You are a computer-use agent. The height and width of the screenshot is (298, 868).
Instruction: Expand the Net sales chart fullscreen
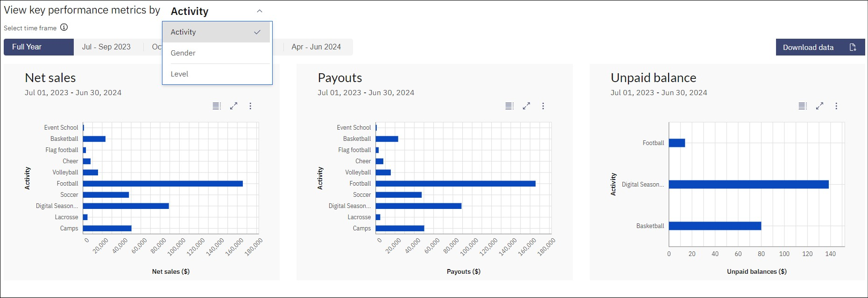pos(233,106)
